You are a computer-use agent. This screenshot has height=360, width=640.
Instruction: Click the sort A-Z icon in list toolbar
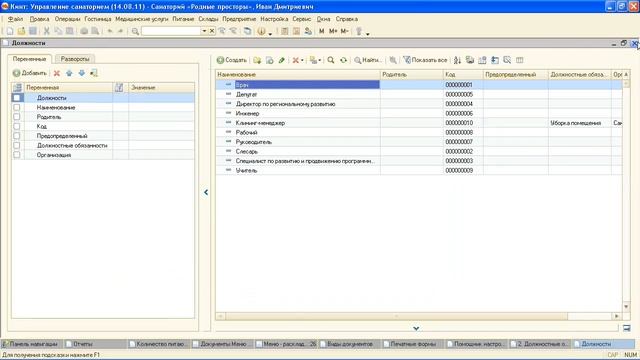[x=458, y=60]
